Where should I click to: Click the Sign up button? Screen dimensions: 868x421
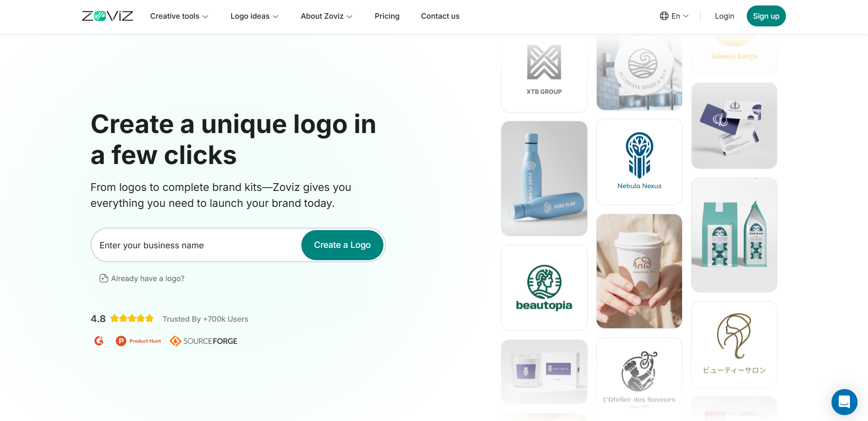[766, 16]
